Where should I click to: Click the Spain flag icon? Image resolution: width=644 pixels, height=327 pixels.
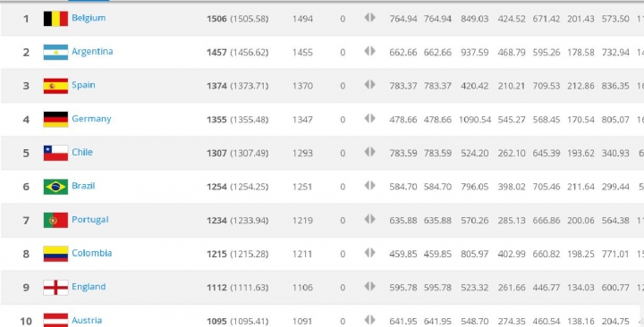(55, 86)
